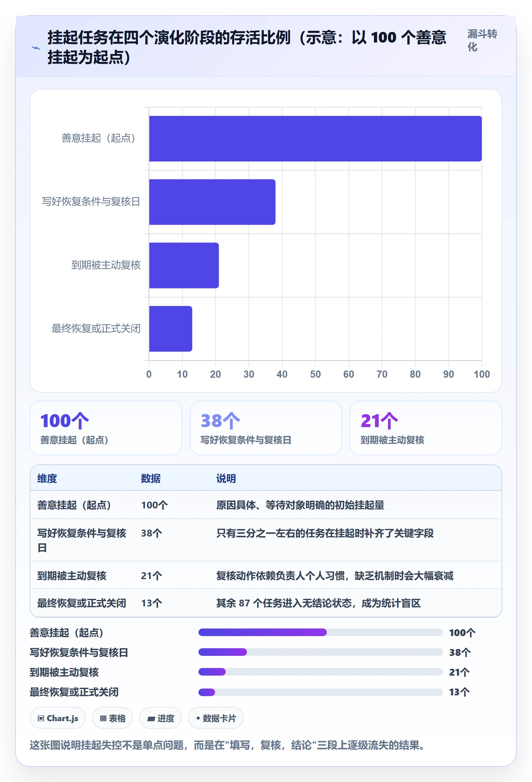
Task: Click the 38个 stat card
Action: 266,428
